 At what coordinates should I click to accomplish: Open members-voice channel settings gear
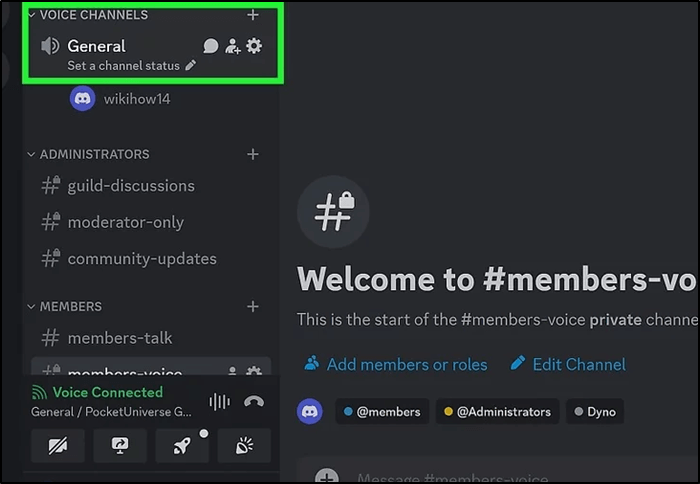[254, 370]
